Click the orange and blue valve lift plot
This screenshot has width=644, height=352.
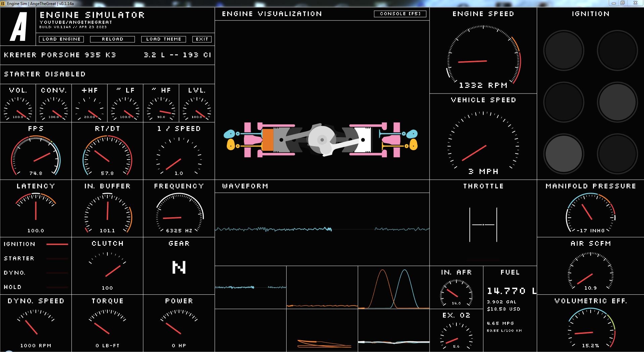(393, 288)
